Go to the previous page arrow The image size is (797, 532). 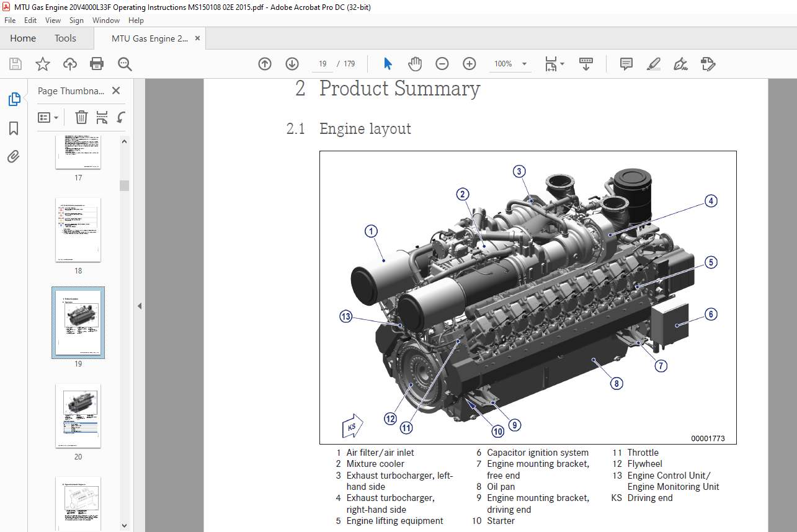point(265,64)
